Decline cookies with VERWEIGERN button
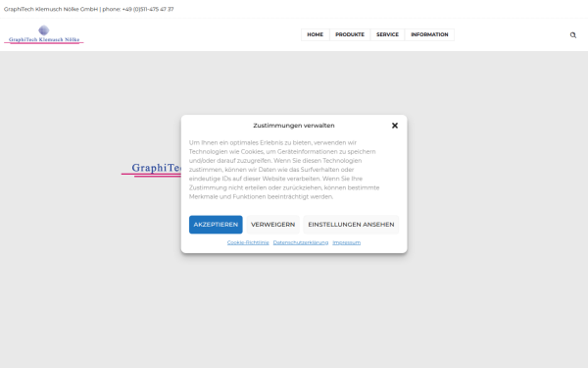 tap(273, 225)
